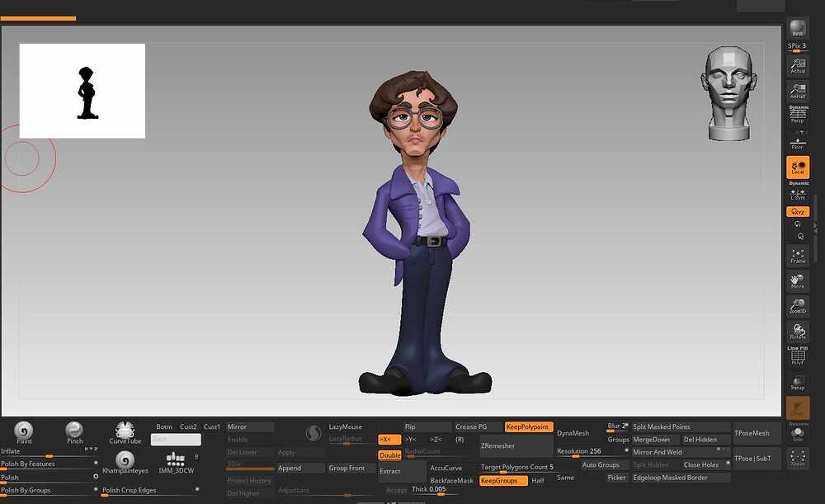Screen dimensions: 825x504
Task: Toggle the Double option button
Action: click(390, 455)
